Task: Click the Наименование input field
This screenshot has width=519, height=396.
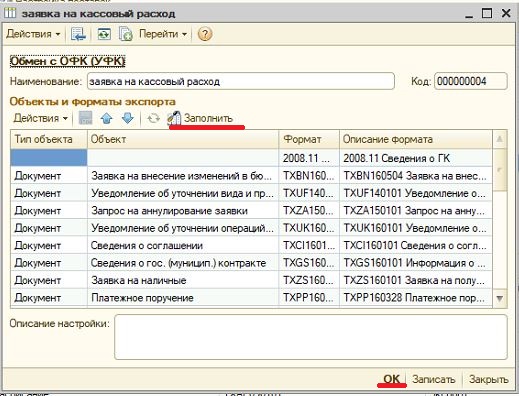Action: click(241, 81)
